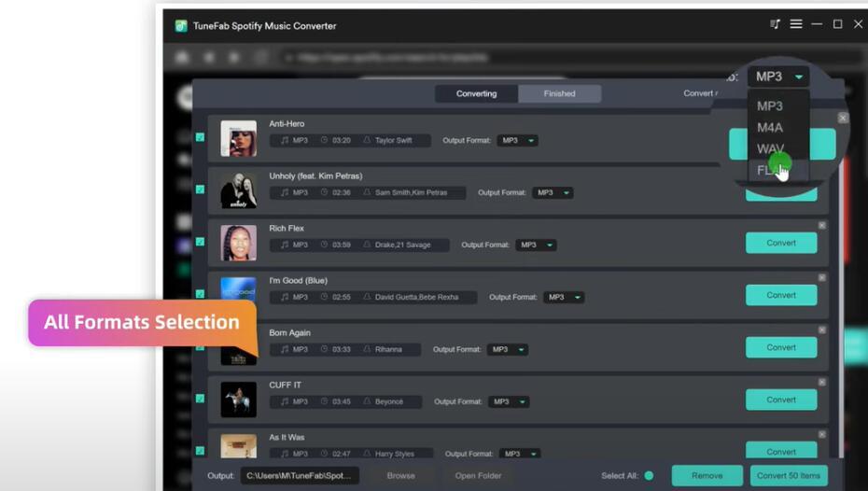Open Rich Flex Output Format dropdown

point(536,245)
